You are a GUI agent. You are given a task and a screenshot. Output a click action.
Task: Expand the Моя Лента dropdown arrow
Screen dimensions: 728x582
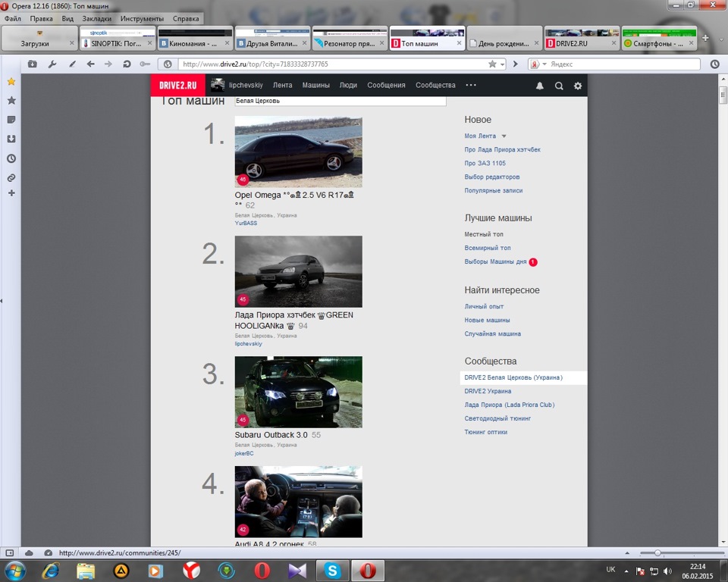tap(504, 136)
